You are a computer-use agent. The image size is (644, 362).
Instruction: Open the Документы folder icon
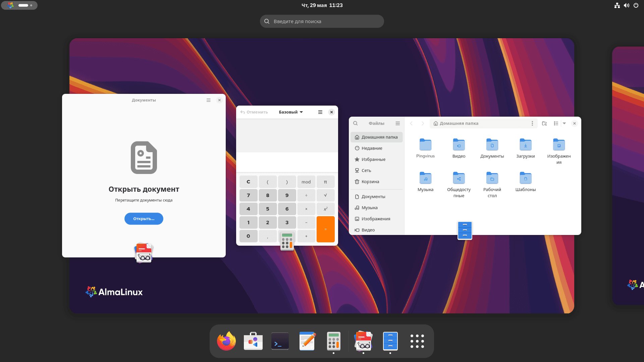point(492,148)
